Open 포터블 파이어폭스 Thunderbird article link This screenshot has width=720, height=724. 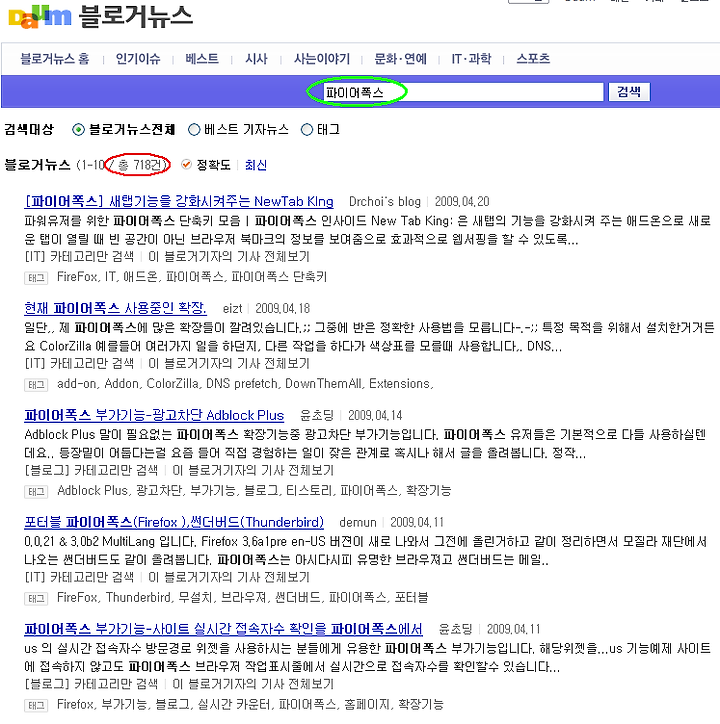pos(174,522)
